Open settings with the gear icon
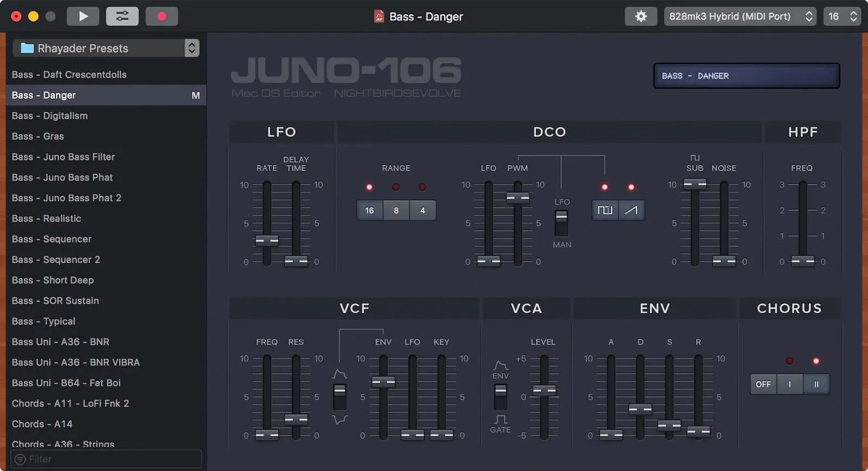This screenshot has height=471, width=868. [641, 16]
